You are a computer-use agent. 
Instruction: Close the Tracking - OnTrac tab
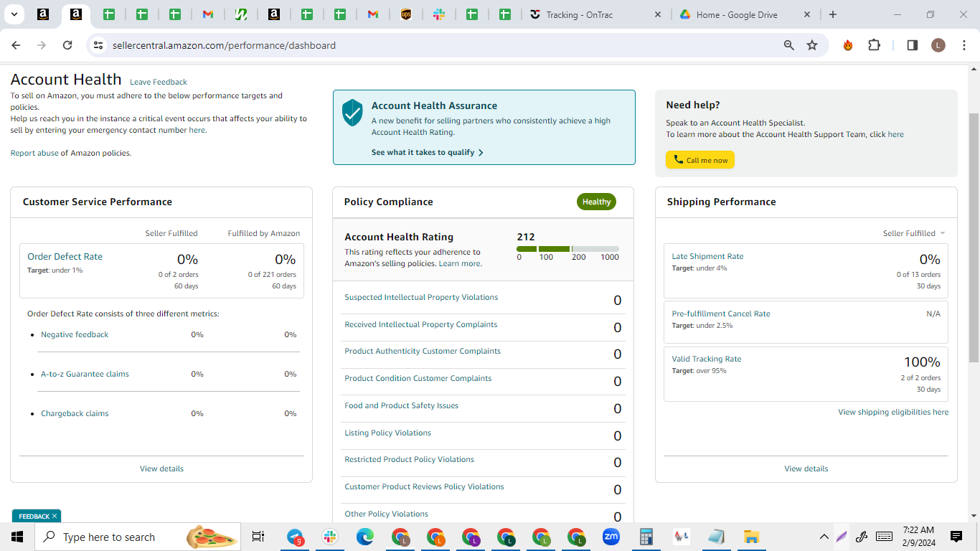pyautogui.click(x=659, y=14)
